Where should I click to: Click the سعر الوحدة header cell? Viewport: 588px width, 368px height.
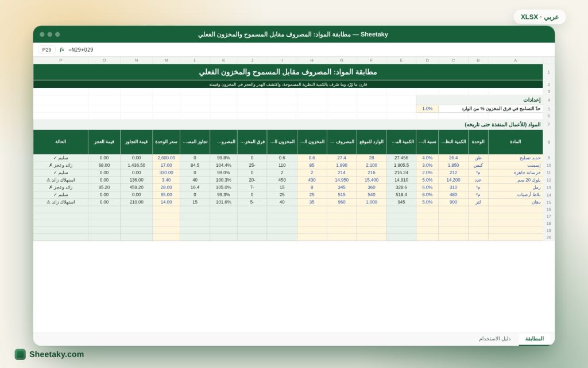coord(166,142)
